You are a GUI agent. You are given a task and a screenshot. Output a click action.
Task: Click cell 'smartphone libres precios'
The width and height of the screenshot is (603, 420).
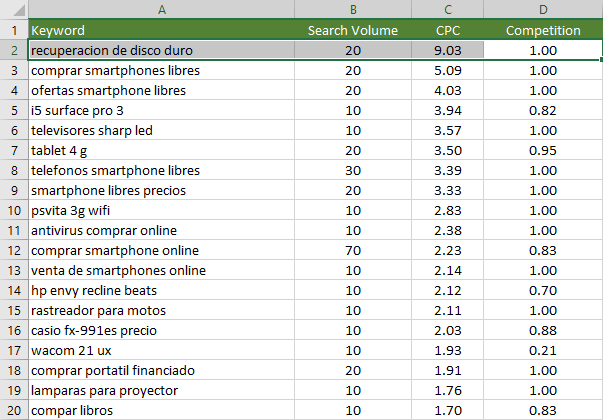tap(162, 190)
